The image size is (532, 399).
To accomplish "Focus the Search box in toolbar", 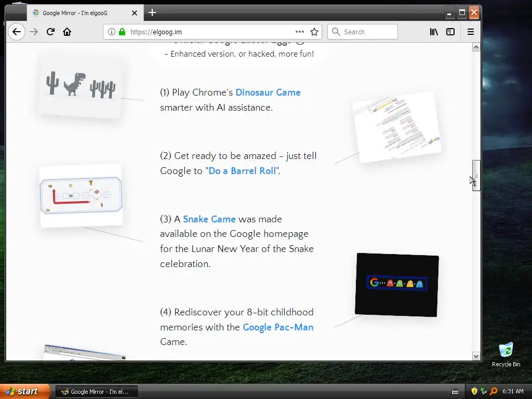I will (362, 32).
